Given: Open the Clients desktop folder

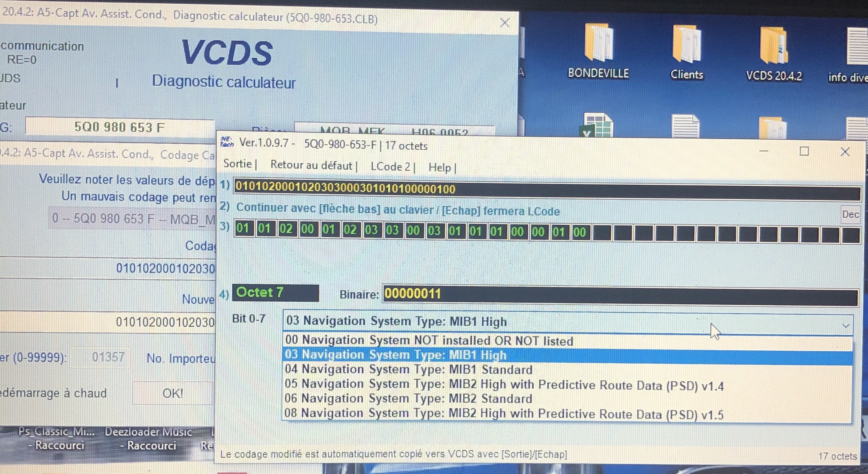Looking at the screenshot, I should [687, 52].
